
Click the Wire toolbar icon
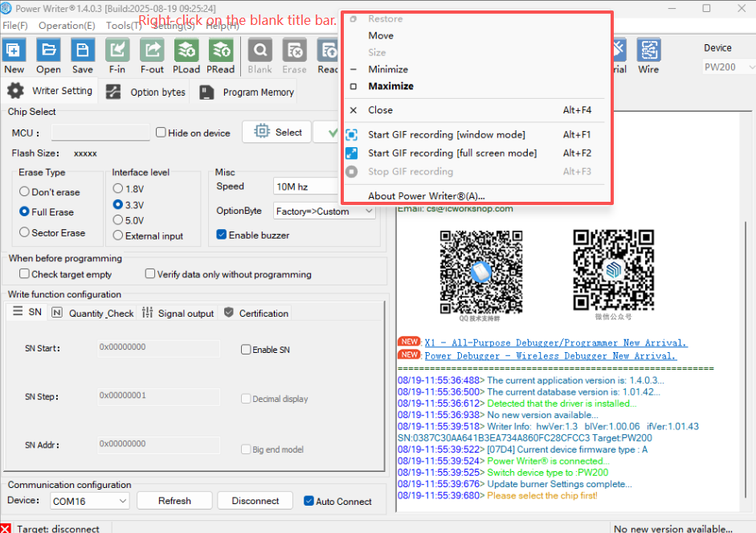pos(648,50)
